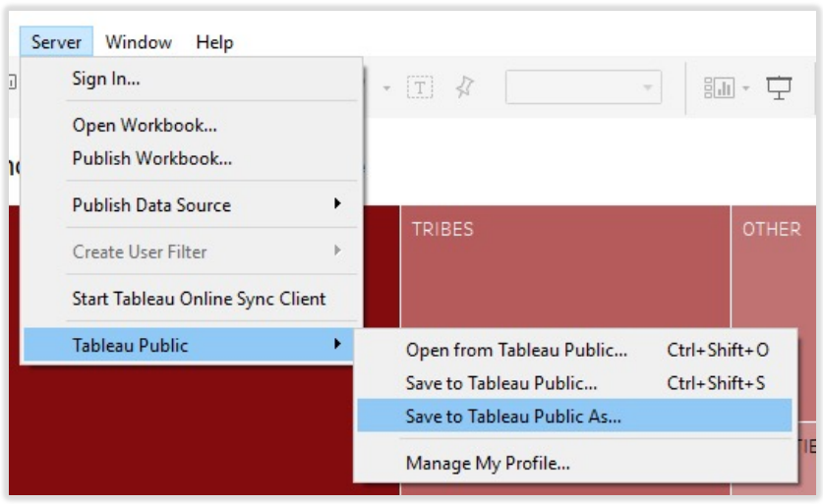Click the pin toolbar icon
The width and height of the screenshot is (823, 504).
click(x=464, y=87)
